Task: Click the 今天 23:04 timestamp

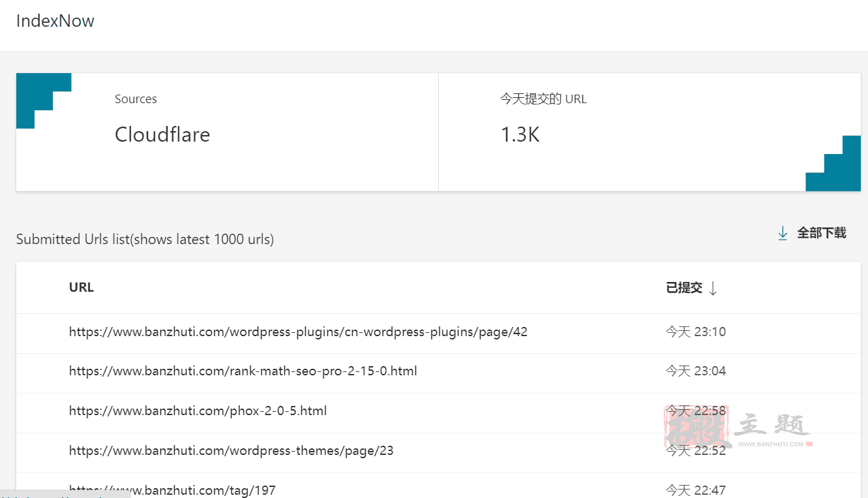Action: click(696, 371)
